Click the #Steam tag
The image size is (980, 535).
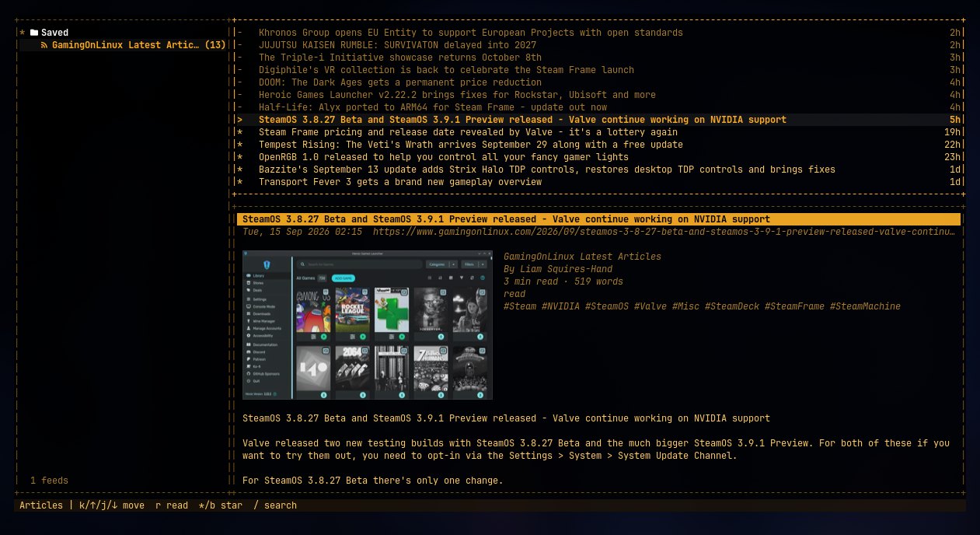(520, 306)
